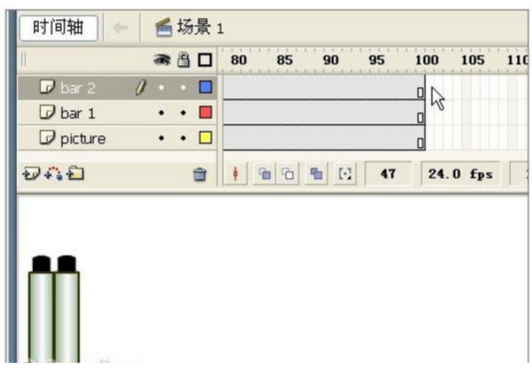Click the 场景 1 scene label
The image size is (532, 373).
(x=200, y=27)
